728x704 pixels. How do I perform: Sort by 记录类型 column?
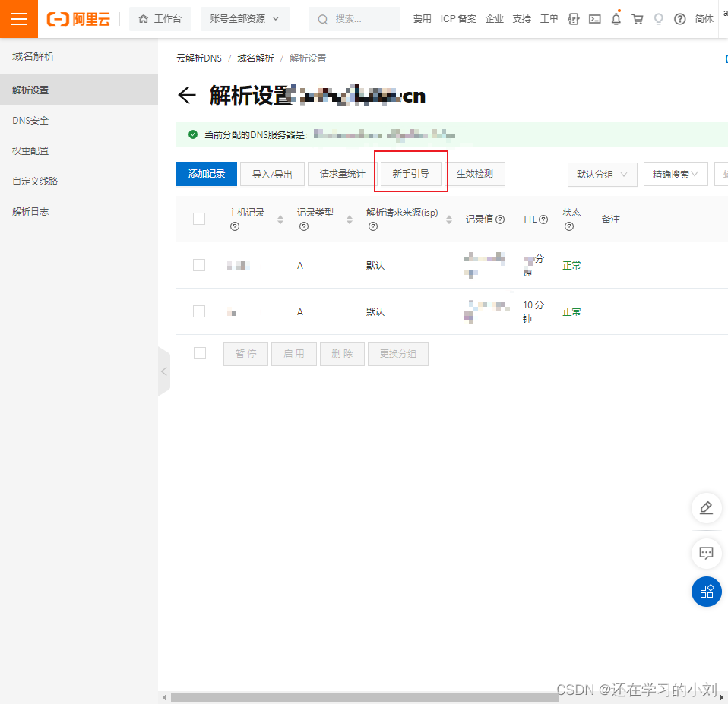(350, 219)
